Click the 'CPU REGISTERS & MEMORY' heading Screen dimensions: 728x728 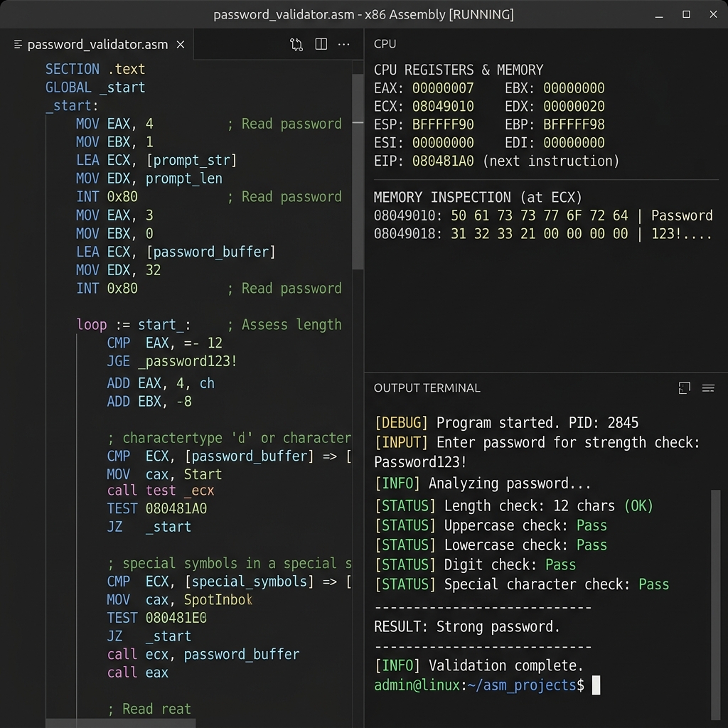coord(459,70)
